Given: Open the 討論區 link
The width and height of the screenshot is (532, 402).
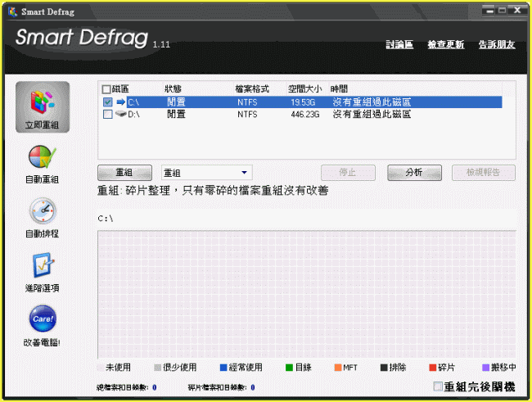Looking at the screenshot, I should [x=399, y=44].
